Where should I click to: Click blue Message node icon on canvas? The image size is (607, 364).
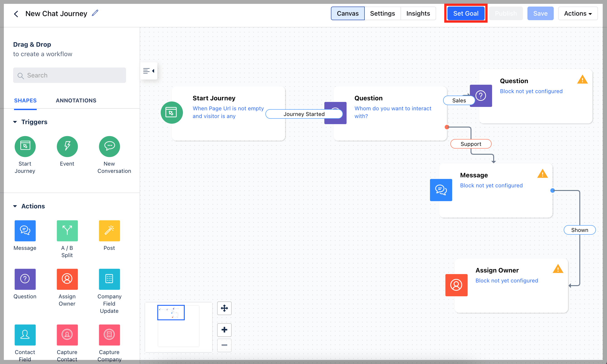[x=441, y=190]
